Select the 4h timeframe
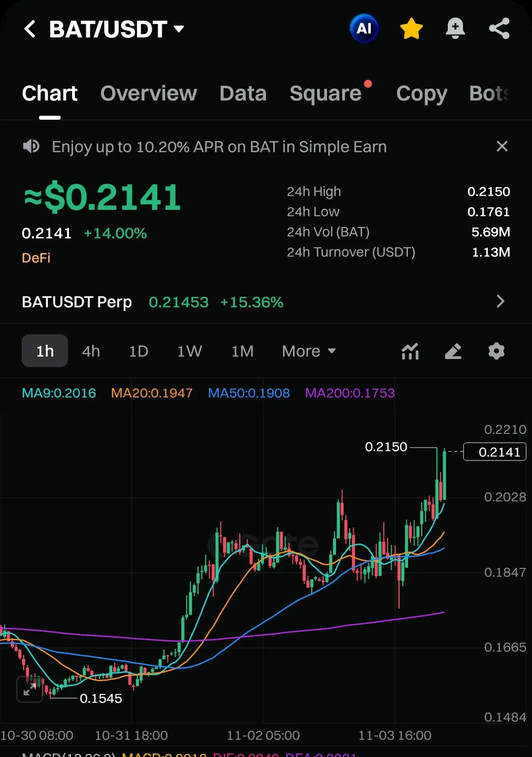Viewport: 532px width, 757px height. (x=91, y=351)
